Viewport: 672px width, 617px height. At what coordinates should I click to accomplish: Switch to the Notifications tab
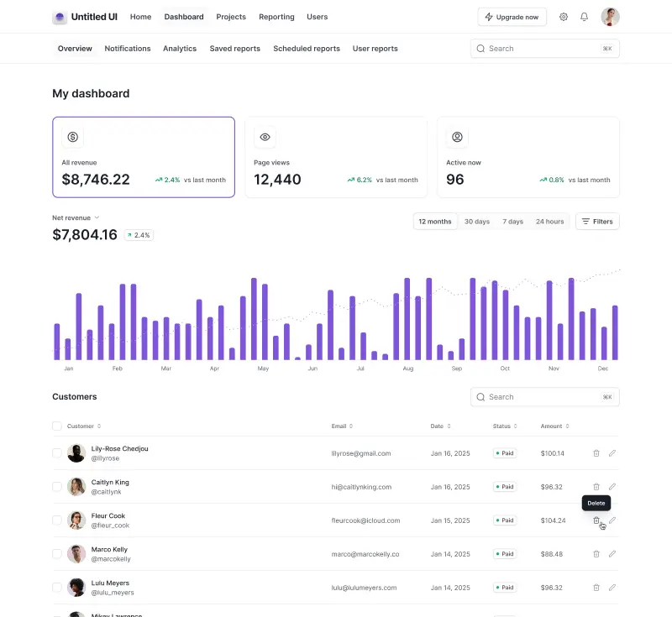(x=127, y=48)
